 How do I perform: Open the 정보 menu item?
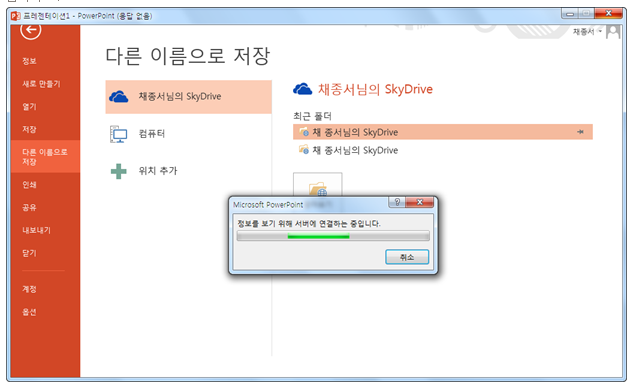(x=29, y=61)
